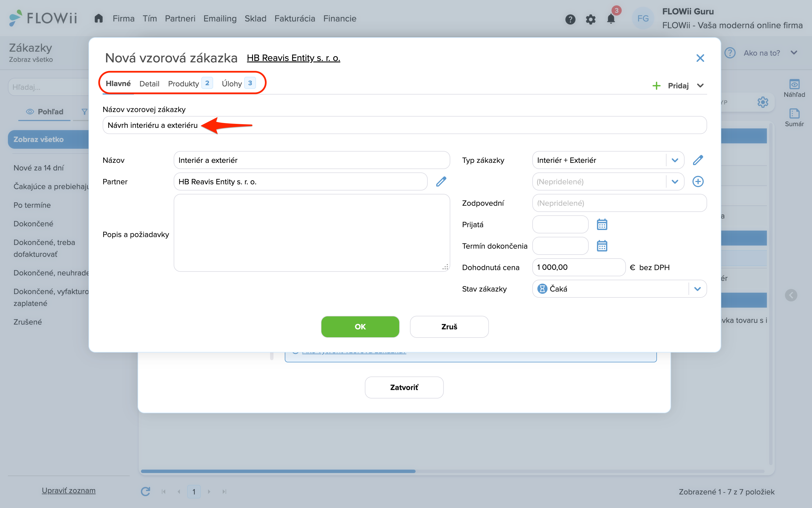Click the Zodpovední field
Viewport: 812px width, 508px height.
click(x=619, y=203)
